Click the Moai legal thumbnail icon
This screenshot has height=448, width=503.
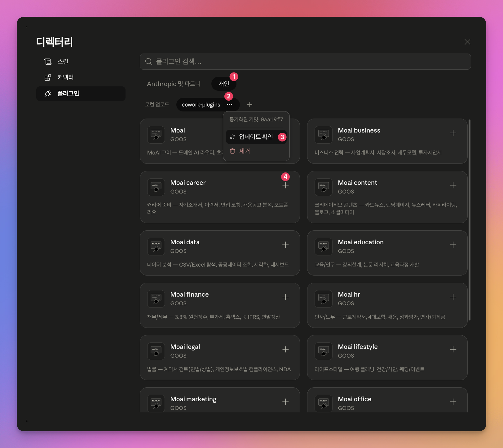156,351
